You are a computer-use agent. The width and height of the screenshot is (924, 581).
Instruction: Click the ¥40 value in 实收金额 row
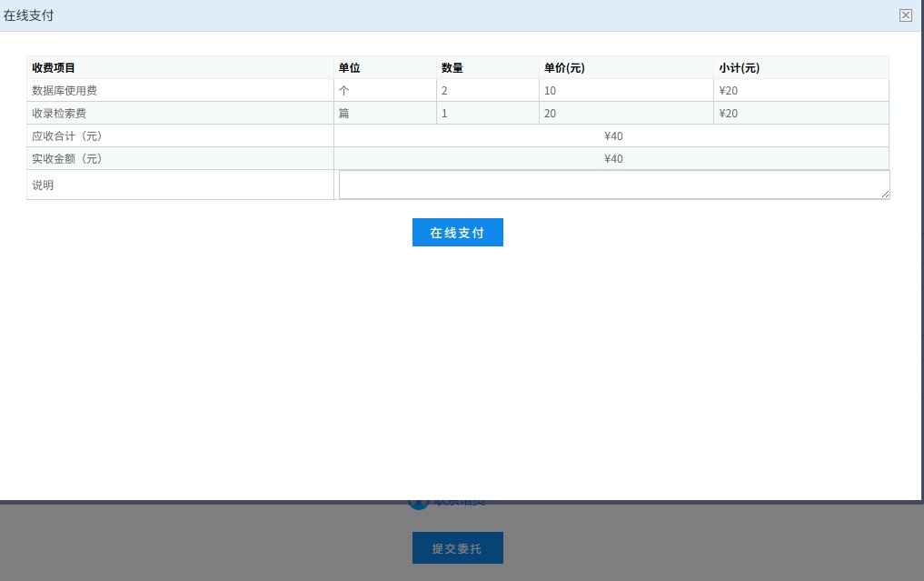tap(613, 159)
